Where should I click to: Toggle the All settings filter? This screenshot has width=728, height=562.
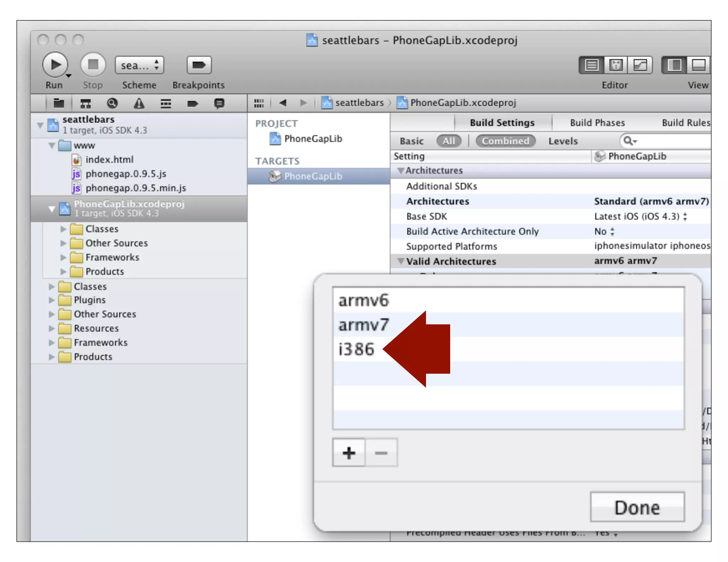pos(448,141)
